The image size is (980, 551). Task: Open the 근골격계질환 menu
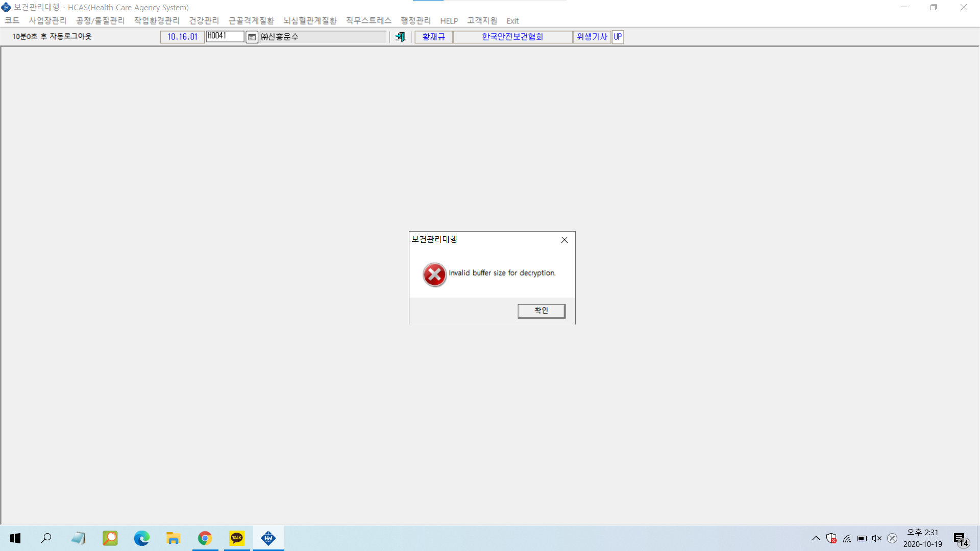click(251, 20)
